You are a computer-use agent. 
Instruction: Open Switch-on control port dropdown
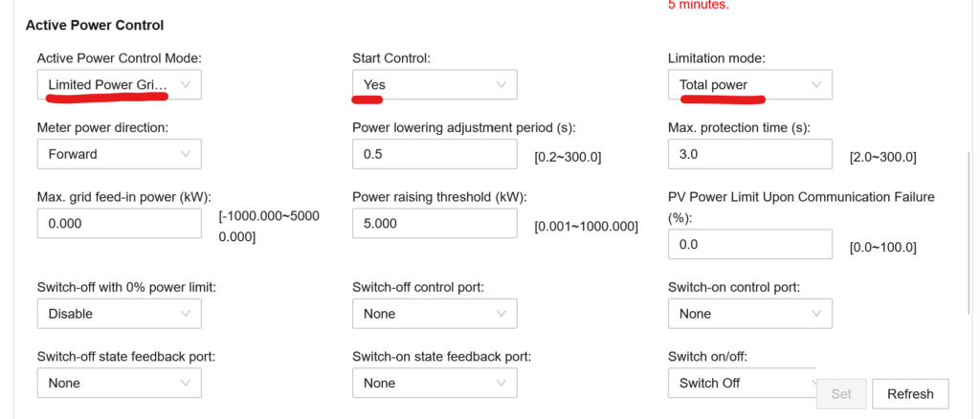click(749, 314)
